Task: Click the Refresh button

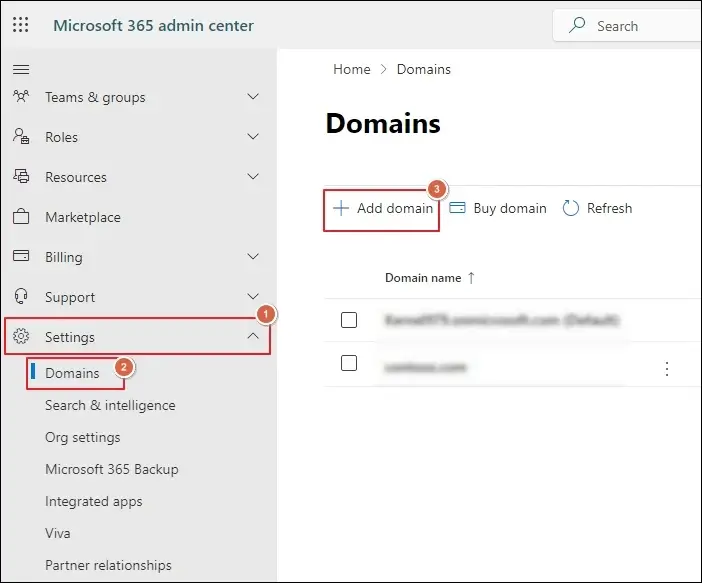Action: 597,208
